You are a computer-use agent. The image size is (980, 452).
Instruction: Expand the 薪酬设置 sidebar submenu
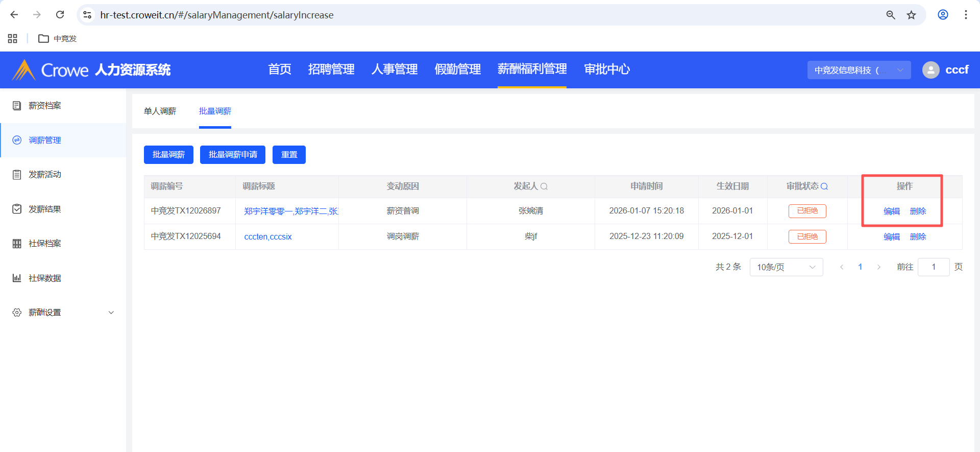pyautogui.click(x=111, y=313)
